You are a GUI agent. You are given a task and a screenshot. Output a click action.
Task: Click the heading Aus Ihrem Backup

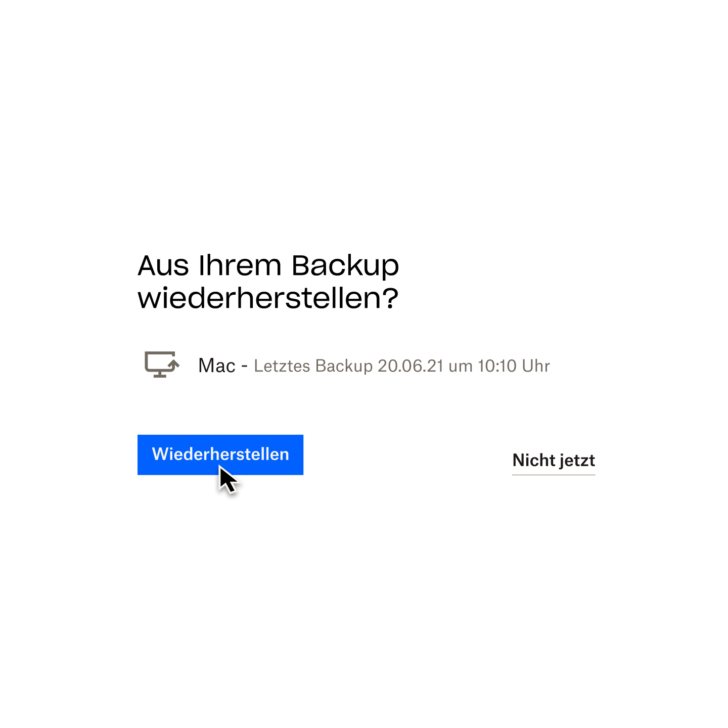pyautogui.click(x=268, y=265)
